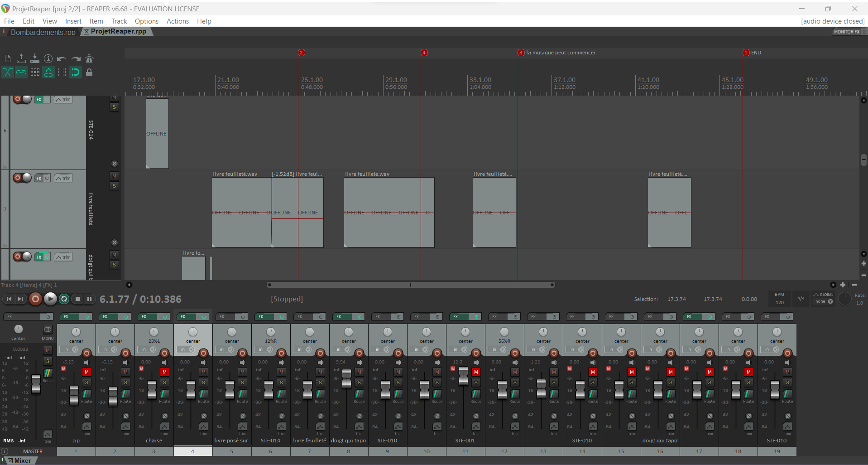Open the Actions menu

pos(177,21)
